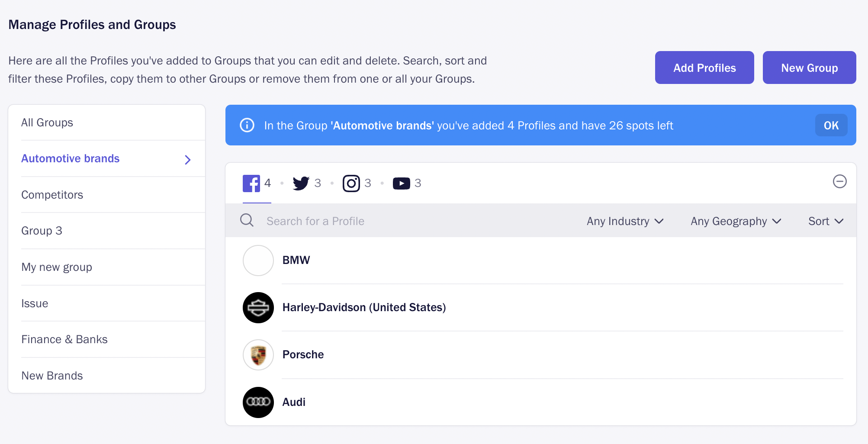
Task: Click the info icon in the blue banner
Action: (247, 125)
